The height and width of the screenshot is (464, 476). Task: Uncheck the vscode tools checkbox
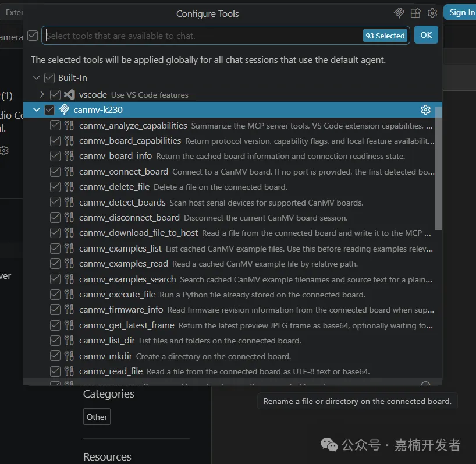[55, 95]
